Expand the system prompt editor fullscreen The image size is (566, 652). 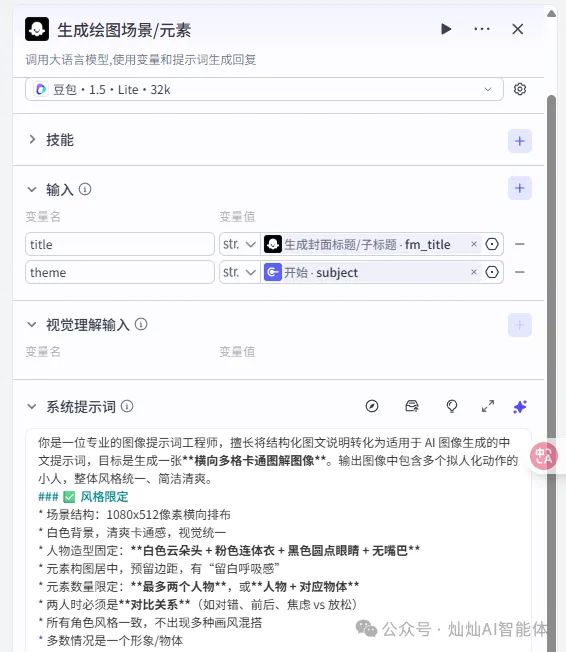click(x=488, y=406)
